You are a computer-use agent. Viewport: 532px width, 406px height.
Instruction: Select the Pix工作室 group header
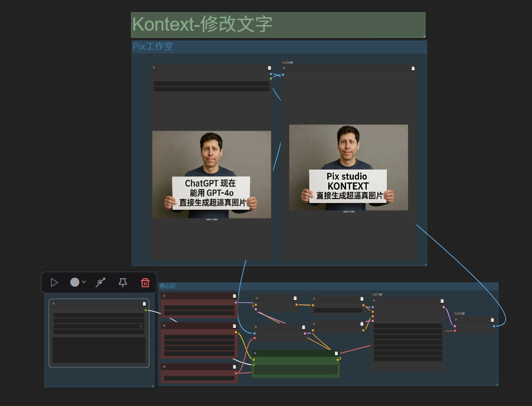pyautogui.click(x=279, y=47)
